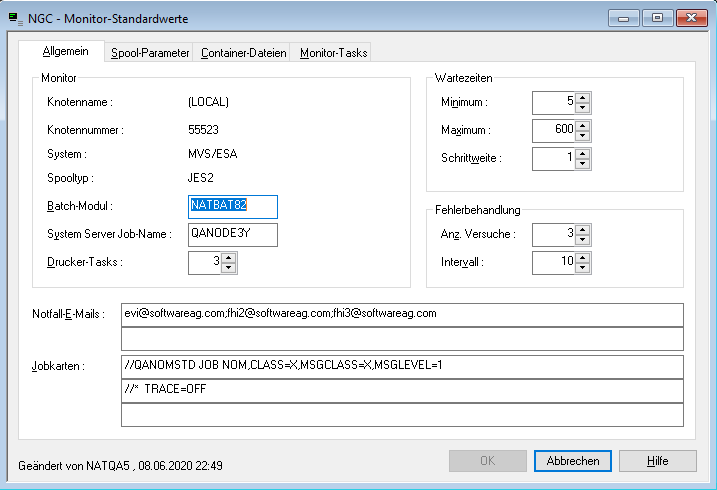Switch to the Allgemein tab

point(61,51)
